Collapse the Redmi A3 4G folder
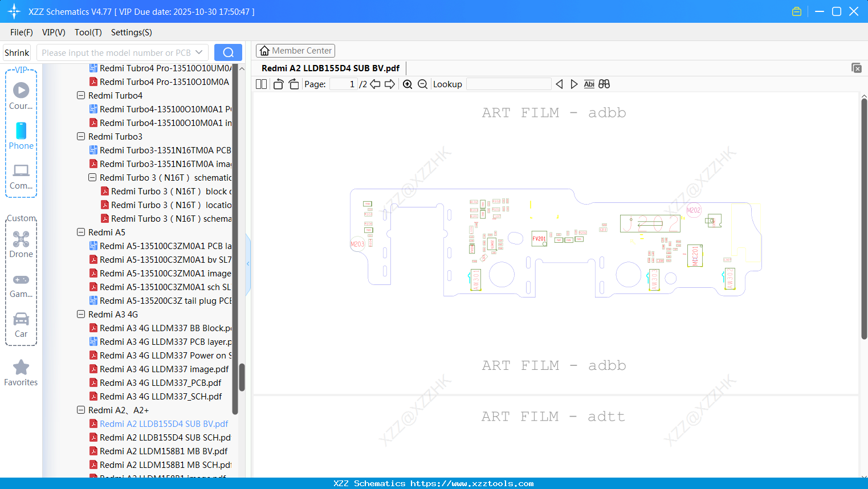868x489 pixels. coord(81,314)
